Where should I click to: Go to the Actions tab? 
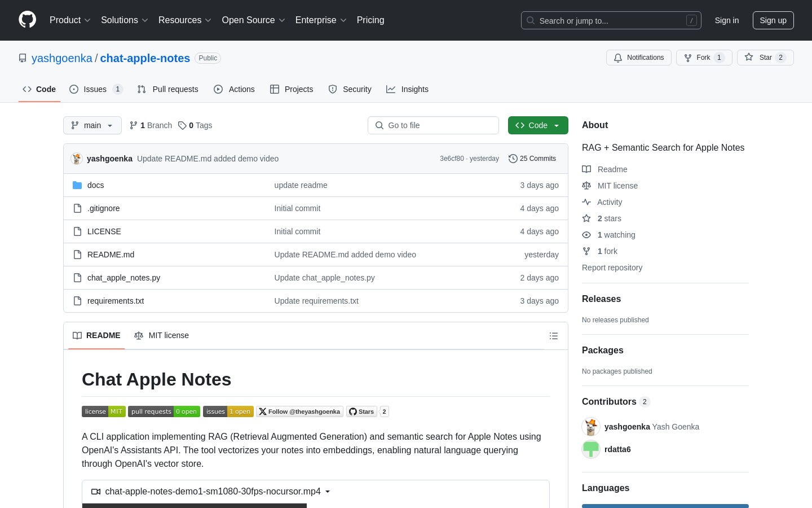[235, 89]
